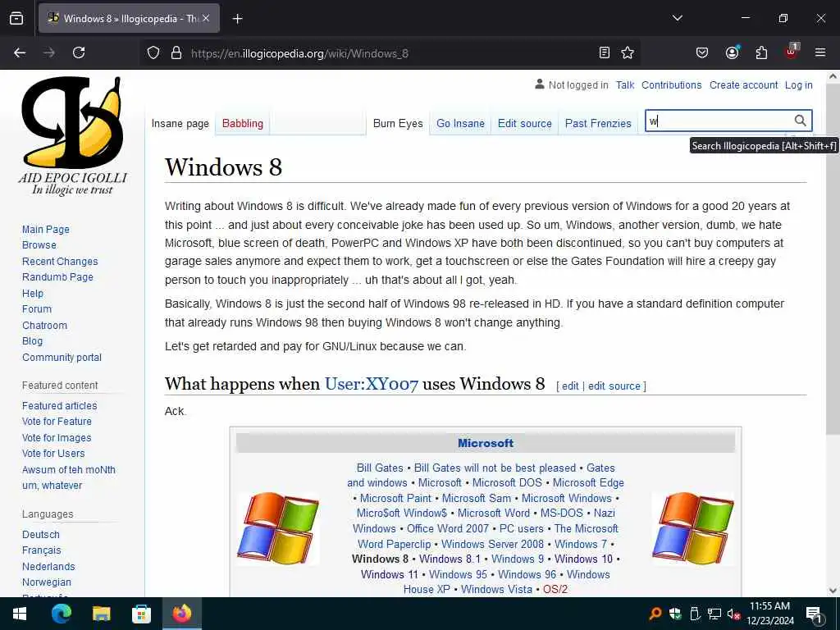Image resolution: width=840 pixels, height=630 pixels.
Task: Open the extensions puzzle icon
Action: 761,52
